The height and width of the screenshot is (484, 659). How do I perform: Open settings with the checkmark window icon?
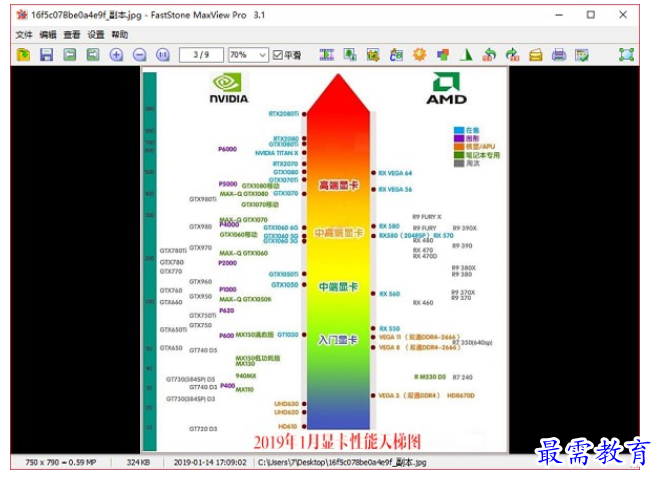pos(582,55)
